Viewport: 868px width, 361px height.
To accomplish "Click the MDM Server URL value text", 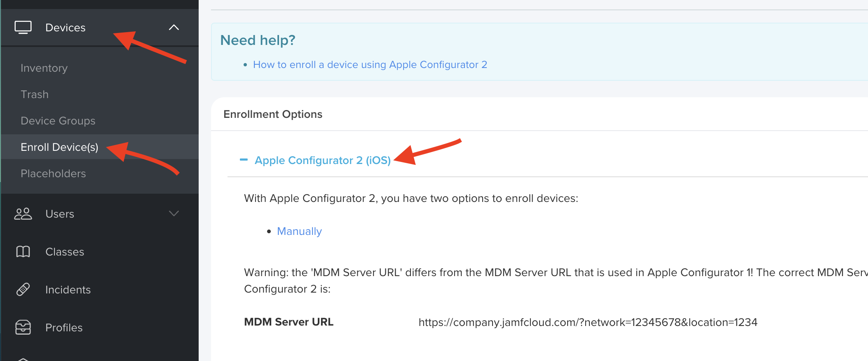I will (x=588, y=322).
